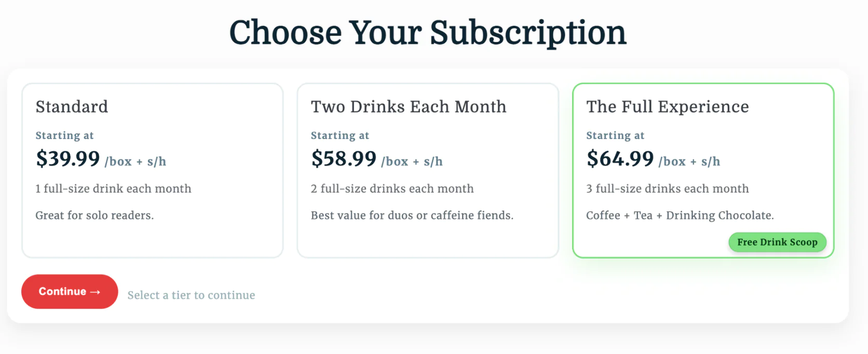The width and height of the screenshot is (868, 354).
Task: Click the 1 full-size drink each month text
Action: (x=113, y=189)
